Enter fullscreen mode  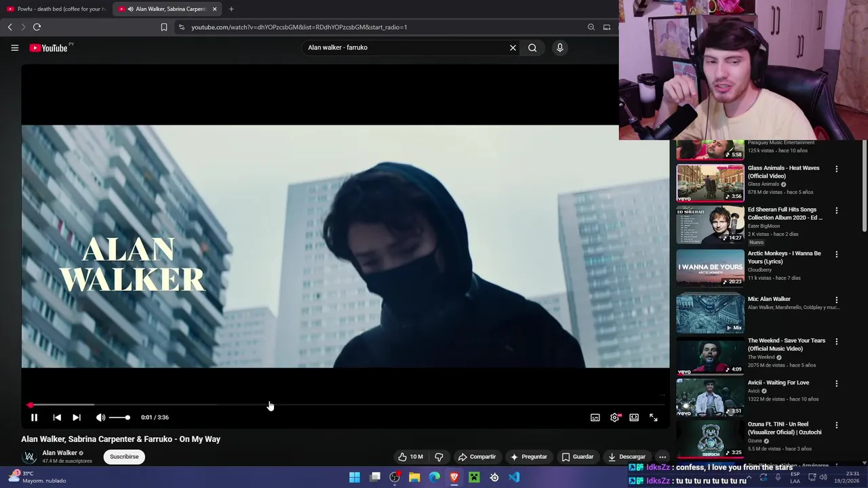654,418
